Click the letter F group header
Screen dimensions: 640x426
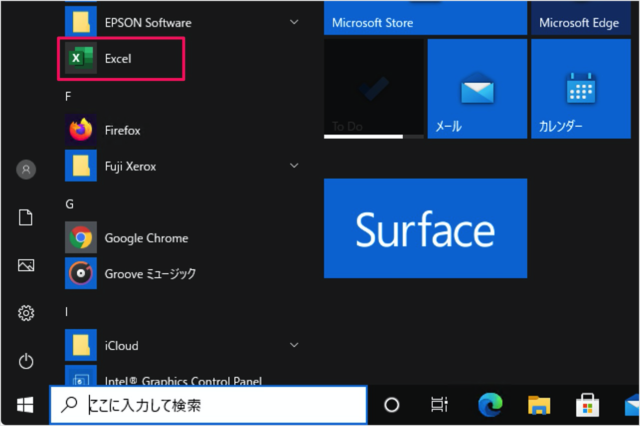click(x=68, y=96)
